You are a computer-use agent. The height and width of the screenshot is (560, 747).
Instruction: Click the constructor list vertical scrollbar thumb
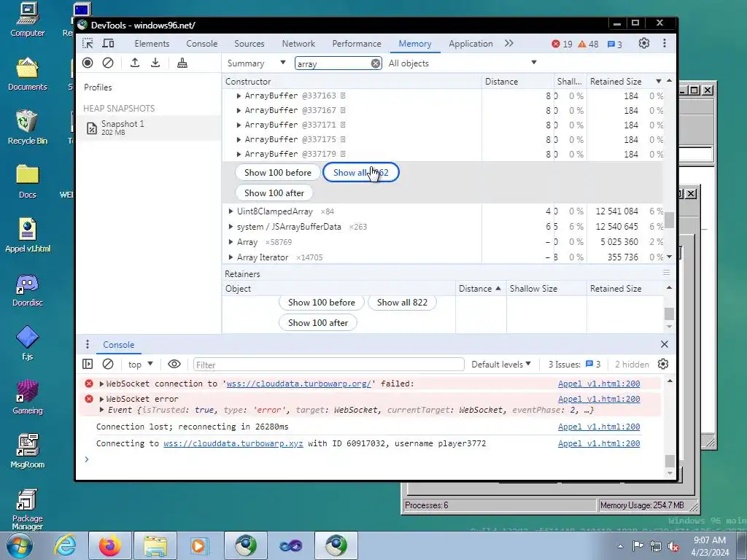click(670, 220)
